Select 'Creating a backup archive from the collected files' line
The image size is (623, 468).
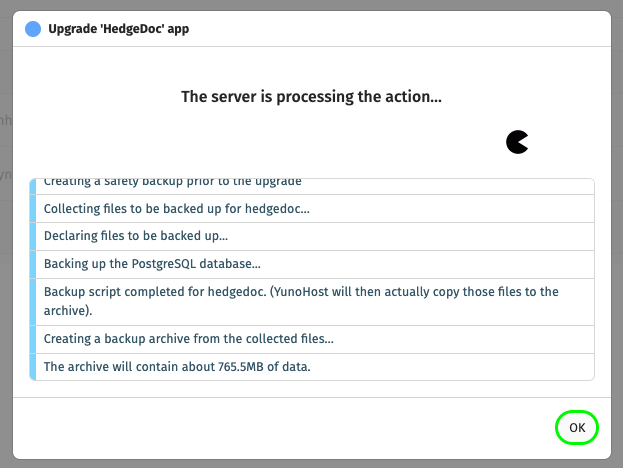coord(312,339)
